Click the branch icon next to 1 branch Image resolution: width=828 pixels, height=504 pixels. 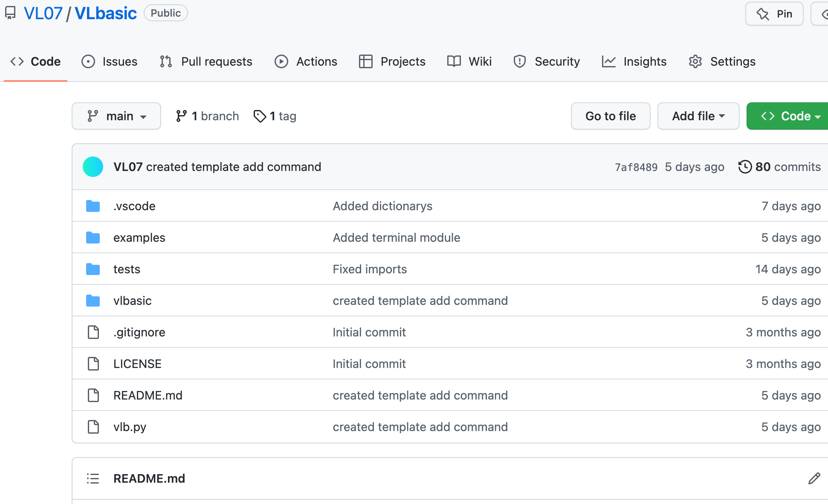coord(181,116)
